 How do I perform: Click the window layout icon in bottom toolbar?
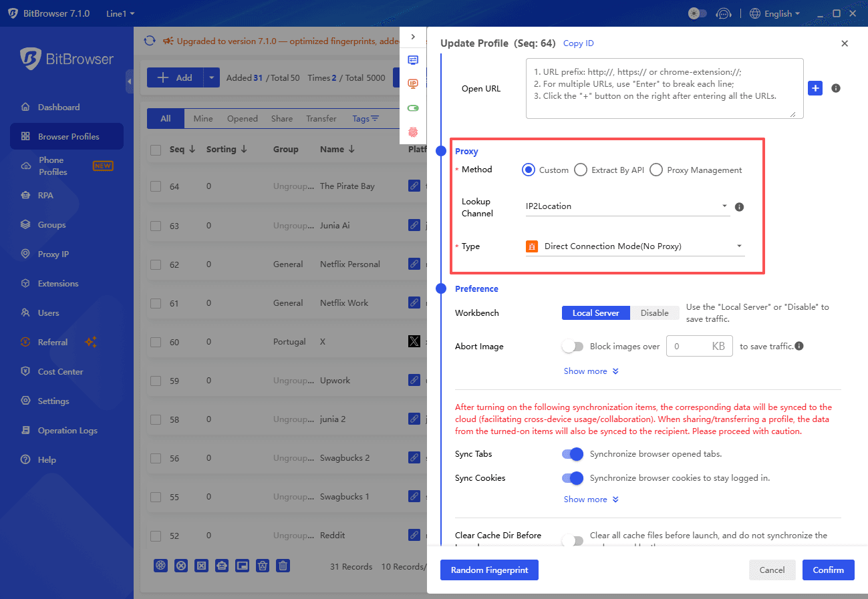243,566
